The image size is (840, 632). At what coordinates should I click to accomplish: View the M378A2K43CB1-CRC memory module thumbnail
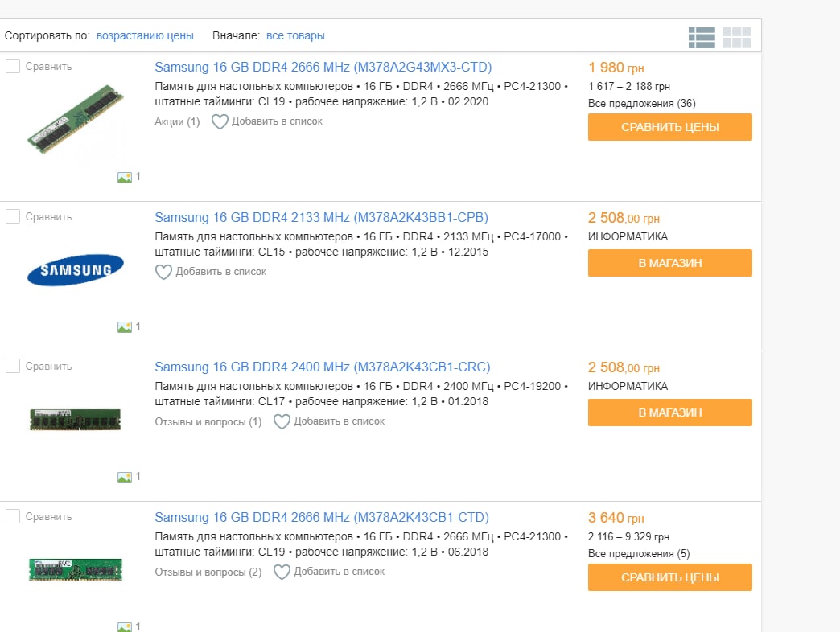click(76, 420)
